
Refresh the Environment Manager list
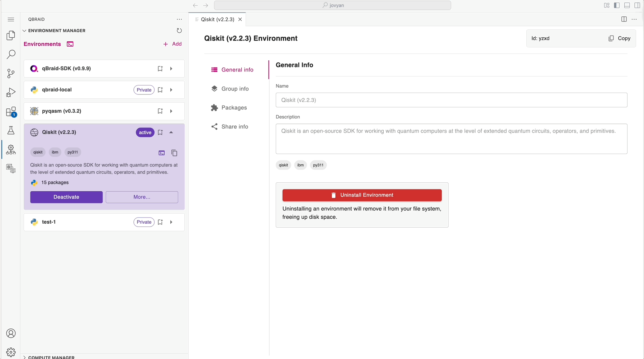coord(179,31)
